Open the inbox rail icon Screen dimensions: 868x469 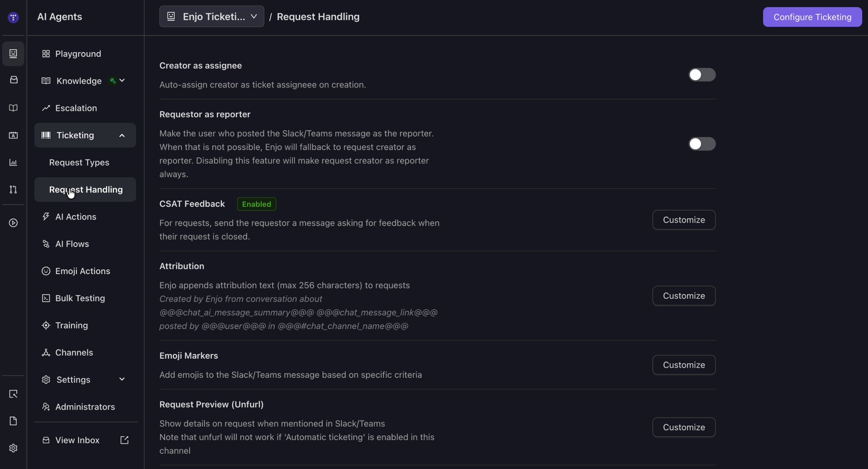13,80
